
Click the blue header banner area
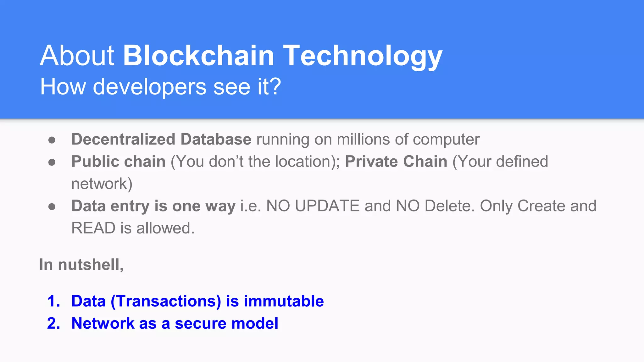click(322, 59)
